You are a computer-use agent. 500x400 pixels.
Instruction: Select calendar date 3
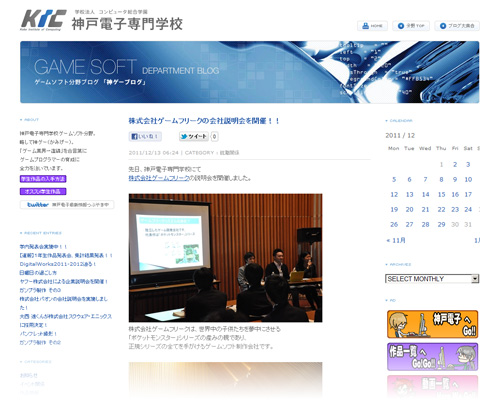468,164
